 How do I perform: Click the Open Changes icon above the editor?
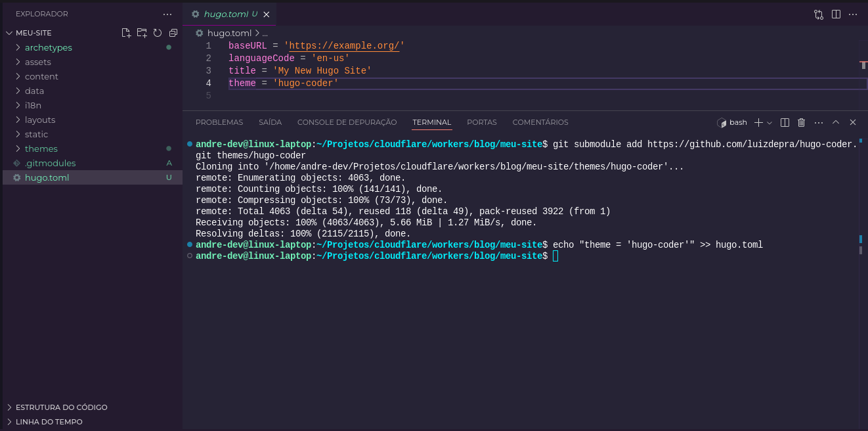(818, 14)
